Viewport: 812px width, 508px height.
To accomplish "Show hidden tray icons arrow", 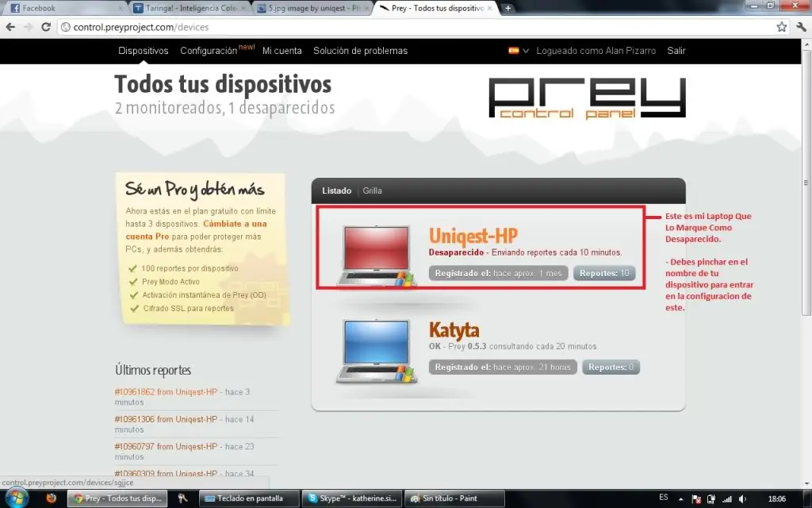I will click(x=680, y=499).
